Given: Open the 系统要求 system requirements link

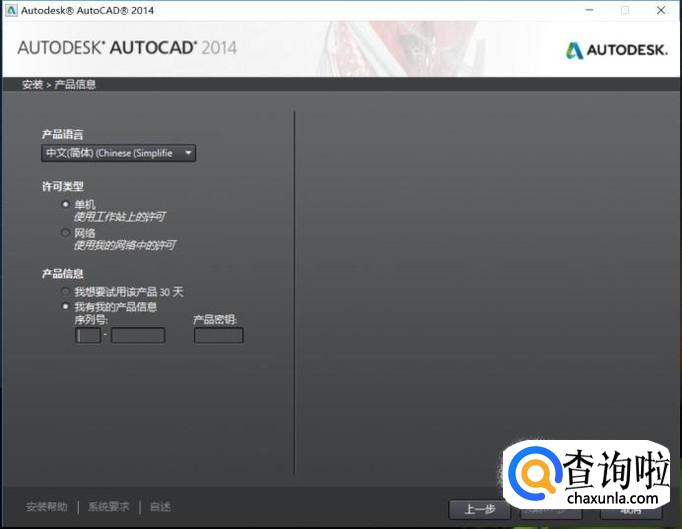Looking at the screenshot, I should (108, 507).
